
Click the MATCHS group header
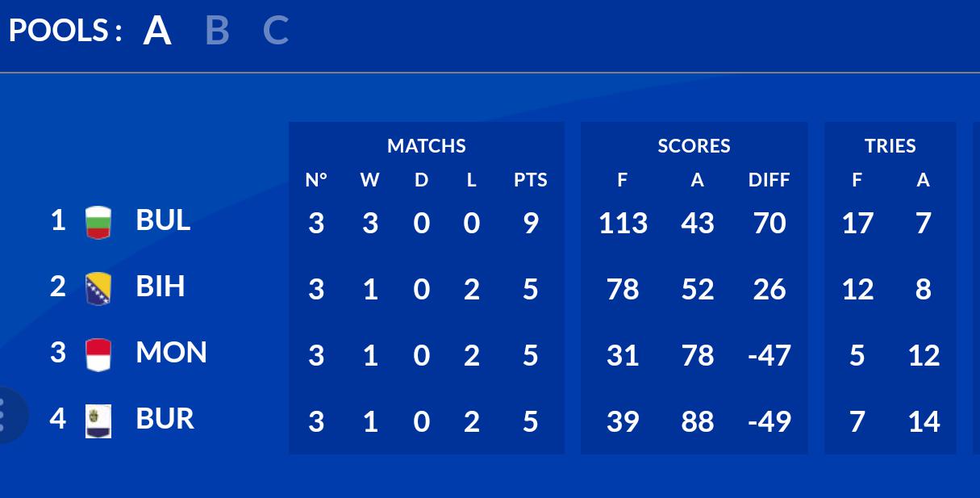tap(426, 146)
